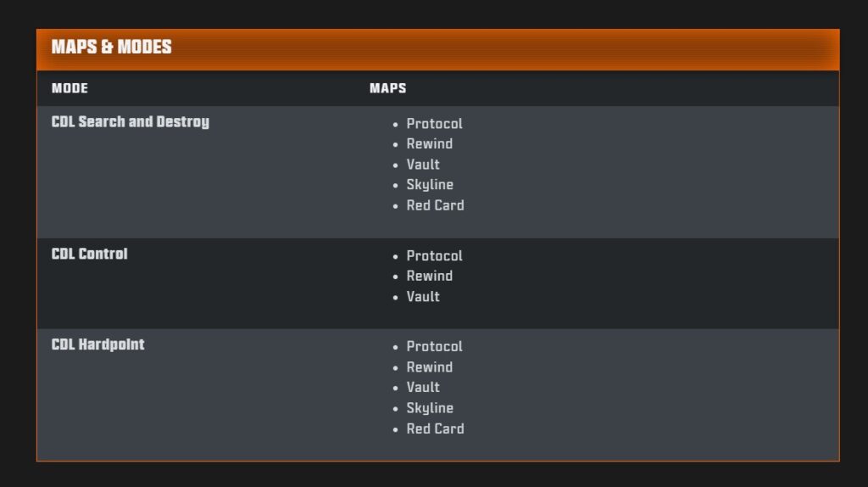Screen dimensions: 868x487
Task: Click Vault in the CDL Control list
Action: coord(423,296)
